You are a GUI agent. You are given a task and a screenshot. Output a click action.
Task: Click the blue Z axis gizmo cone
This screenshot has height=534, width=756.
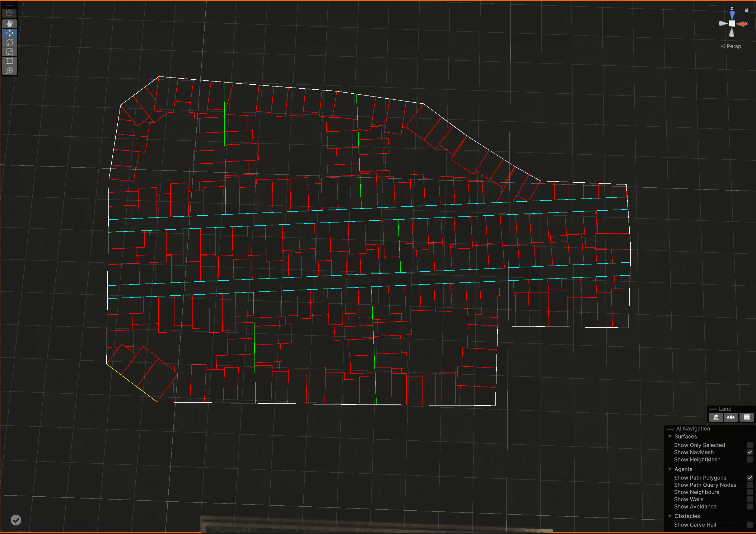pyautogui.click(x=732, y=15)
